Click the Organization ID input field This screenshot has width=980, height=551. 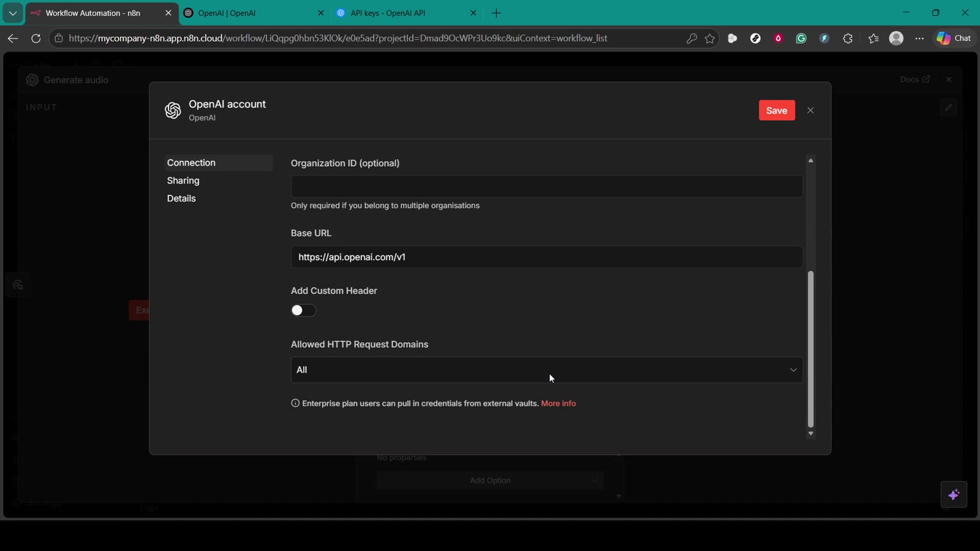[x=546, y=187]
